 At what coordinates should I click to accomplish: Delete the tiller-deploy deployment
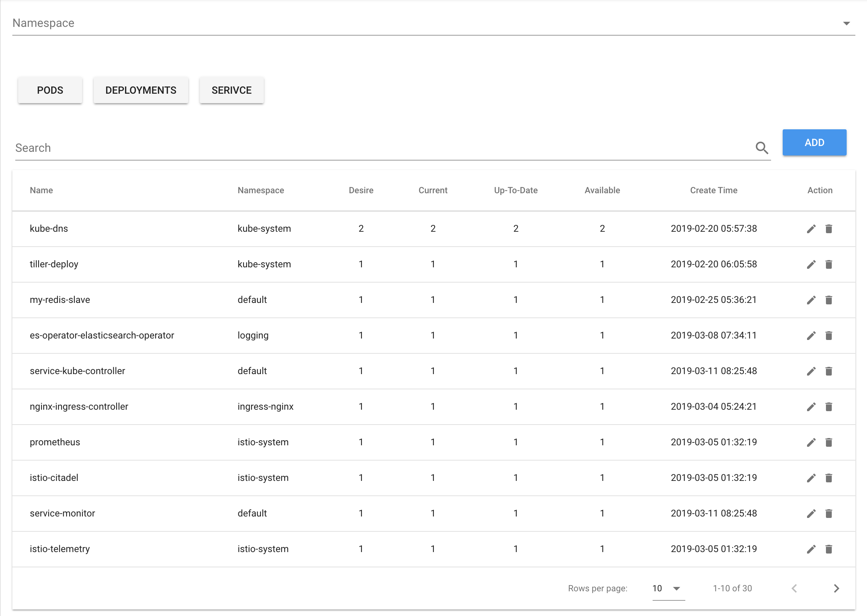click(829, 264)
